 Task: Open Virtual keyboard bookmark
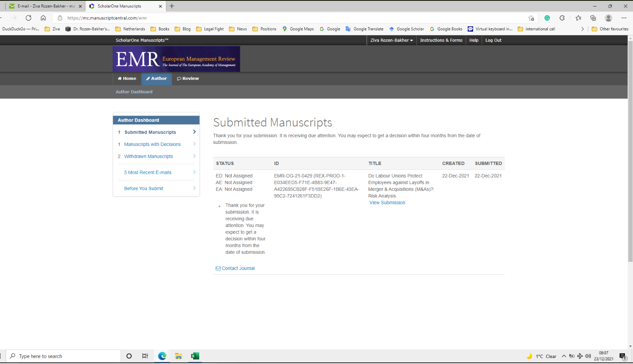click(490, 29)
